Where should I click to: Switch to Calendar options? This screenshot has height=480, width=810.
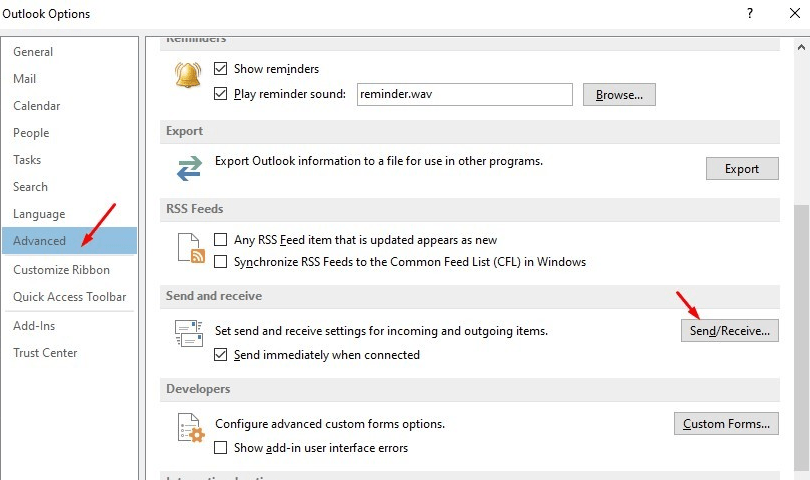69,105
